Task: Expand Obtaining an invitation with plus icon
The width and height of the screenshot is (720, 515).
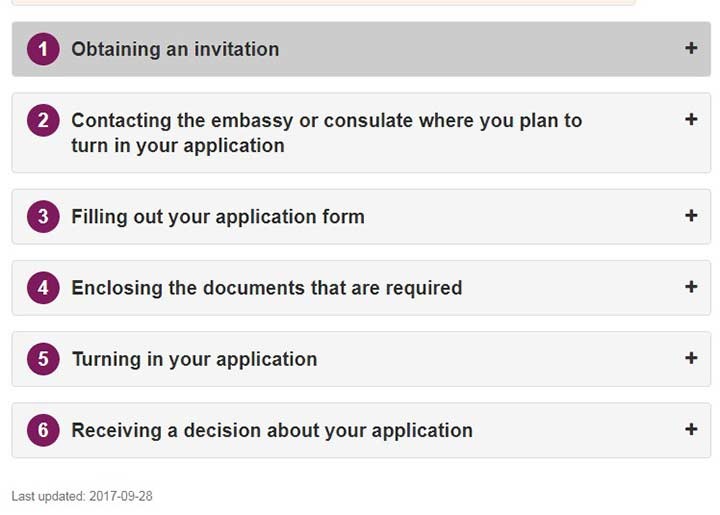Action: coord(691,48)
